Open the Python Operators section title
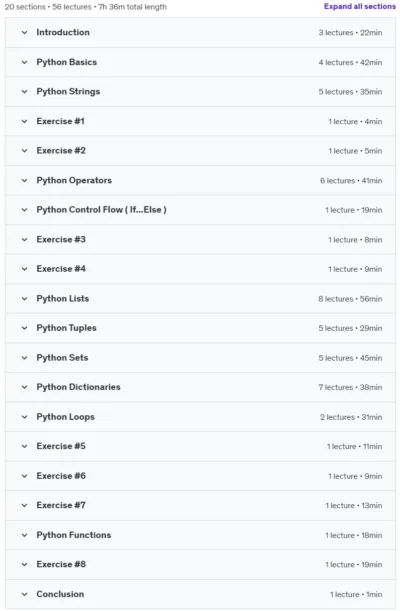This screenshot has width=400, height=611. 74,180
